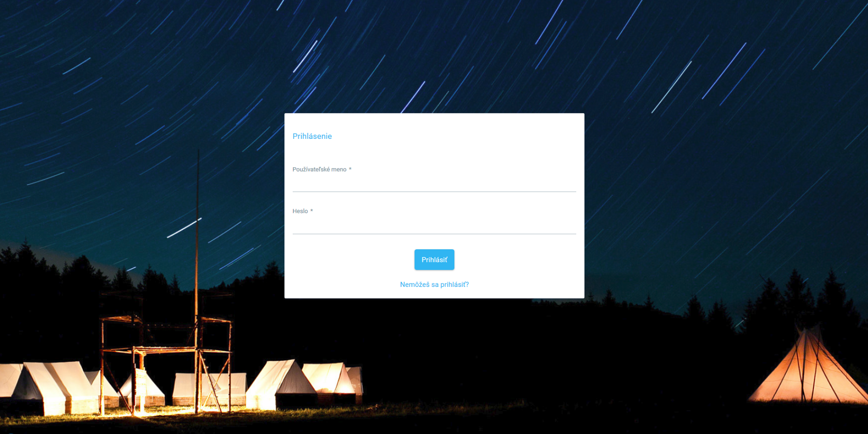Click the underline below the password field

click(434, 234)
